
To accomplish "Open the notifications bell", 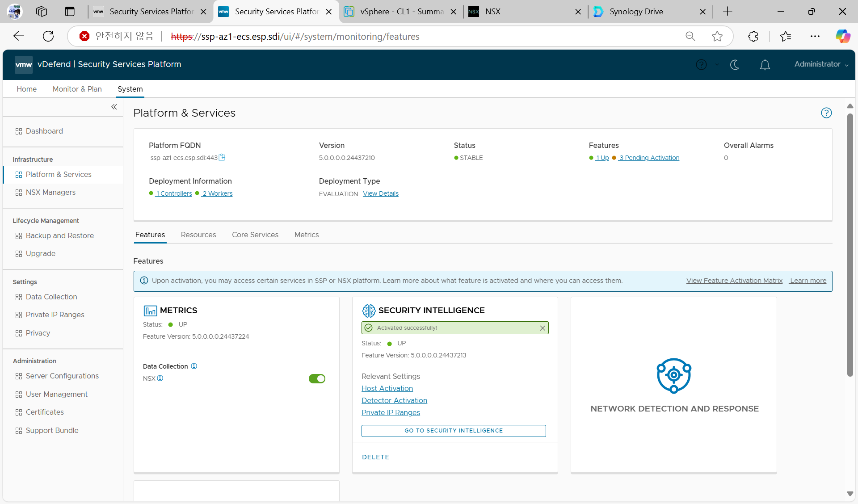I will [x=765, y=65].
